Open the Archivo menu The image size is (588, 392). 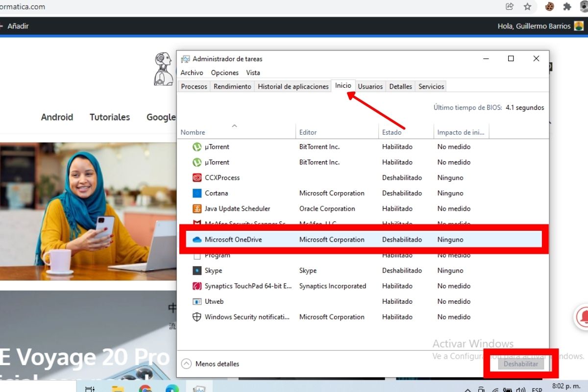click(x=192, y=73)
